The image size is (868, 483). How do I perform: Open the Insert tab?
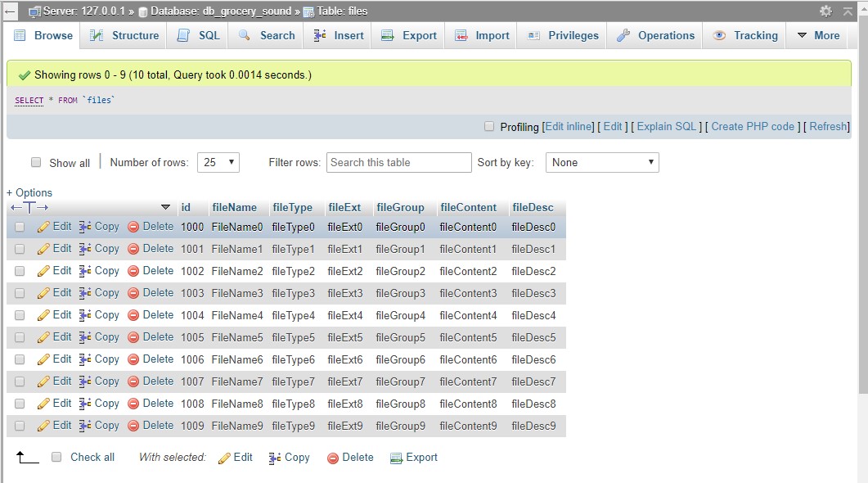pyautogui.click(x=338, y=35)
